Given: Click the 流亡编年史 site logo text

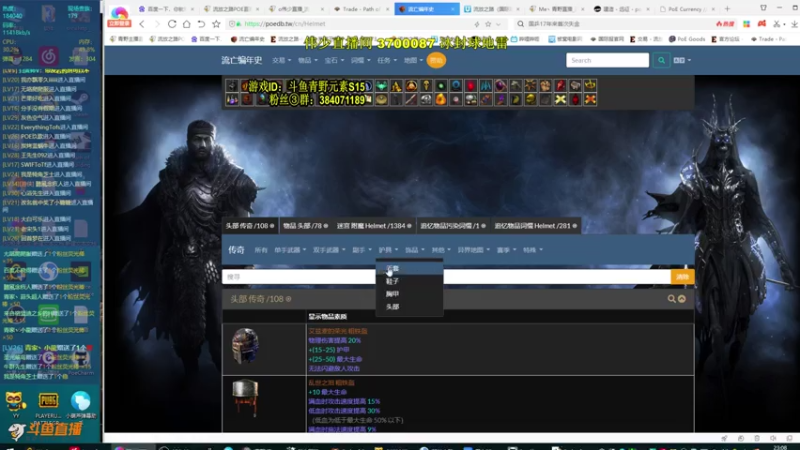Looking at the screenshot, I should [241, 60].
